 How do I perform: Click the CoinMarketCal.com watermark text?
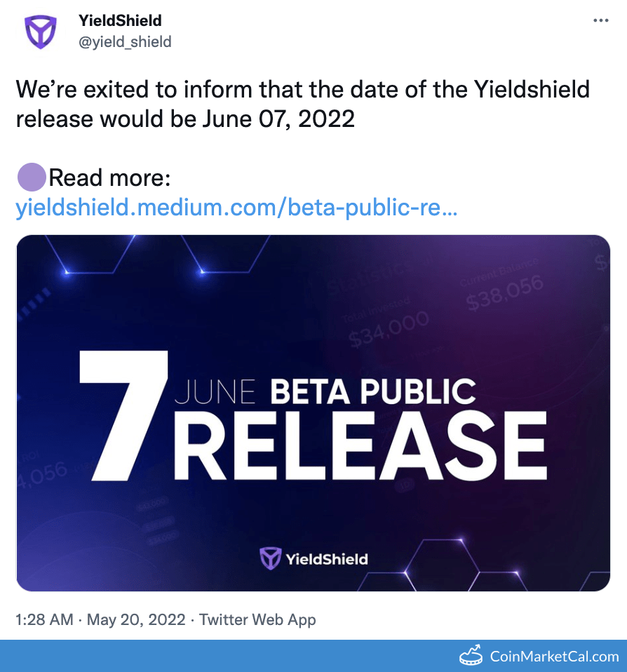click(554, 657)
